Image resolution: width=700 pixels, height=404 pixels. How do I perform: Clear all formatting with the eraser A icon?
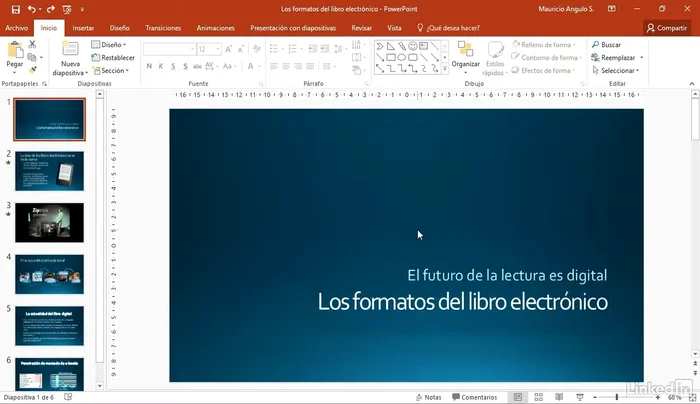click(x=257, y=49)
